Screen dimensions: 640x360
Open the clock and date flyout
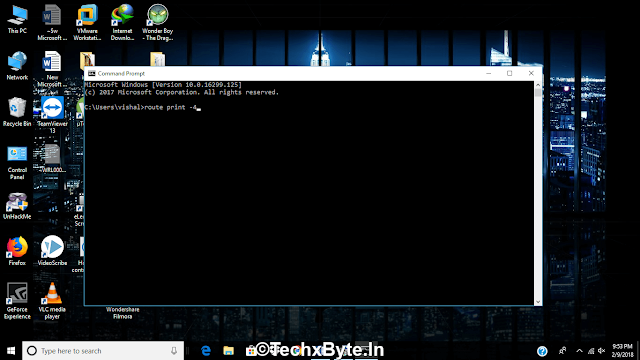coord(622,351)
